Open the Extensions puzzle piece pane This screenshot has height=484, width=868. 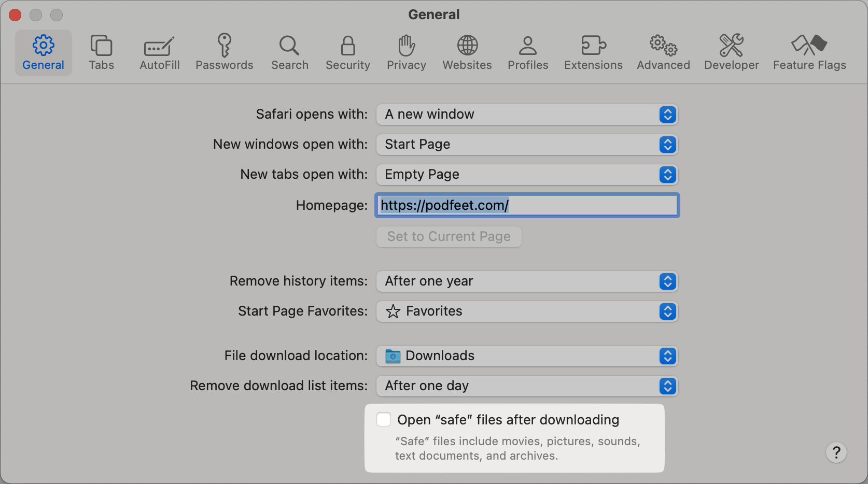pos(593,53)
